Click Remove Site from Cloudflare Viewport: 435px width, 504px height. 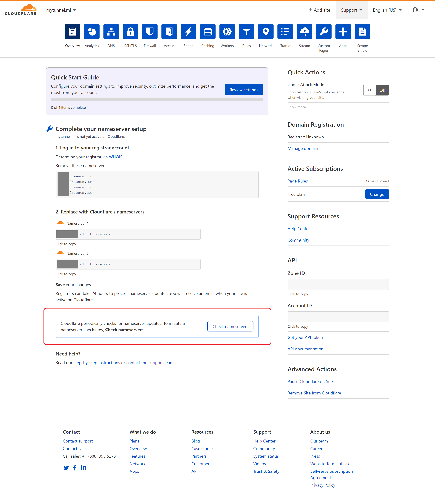click(314, 393)
